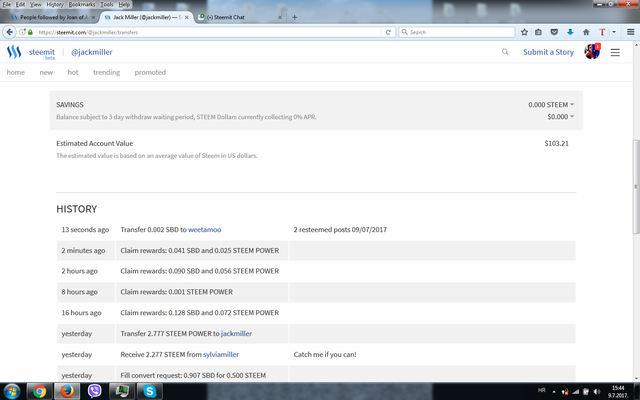This screenshot has height=400, width=640.
Task: Click the red T extension icon
Action: pyautogui.click(x=602, y=32)
